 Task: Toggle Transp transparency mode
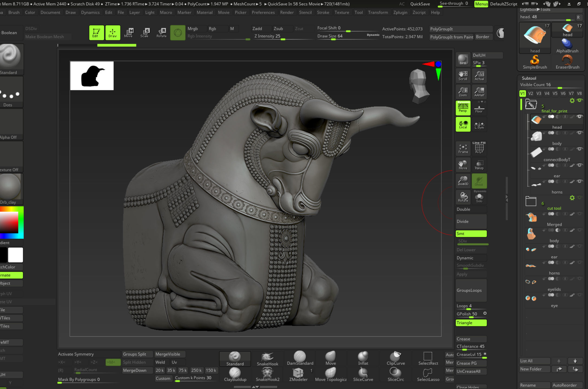[x=479, y=165]
